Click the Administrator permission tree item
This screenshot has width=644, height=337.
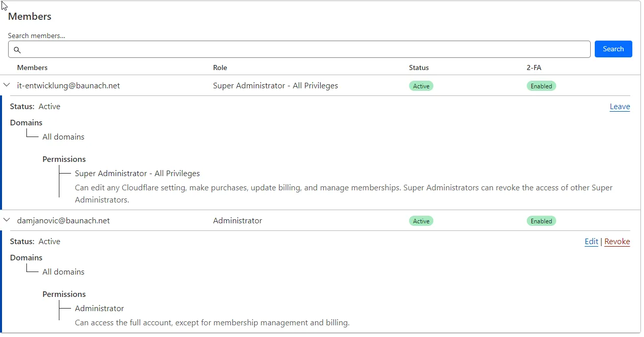[x=99, y=309]
